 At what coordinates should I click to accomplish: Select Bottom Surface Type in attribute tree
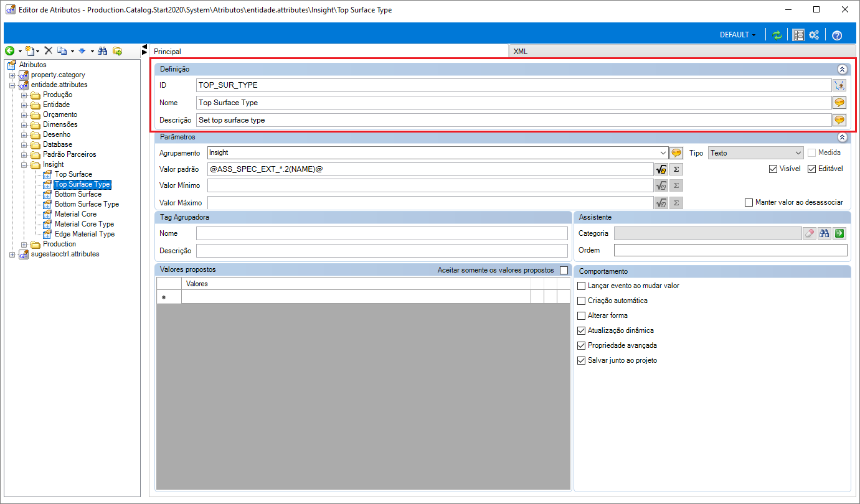(x=87, y=204)
